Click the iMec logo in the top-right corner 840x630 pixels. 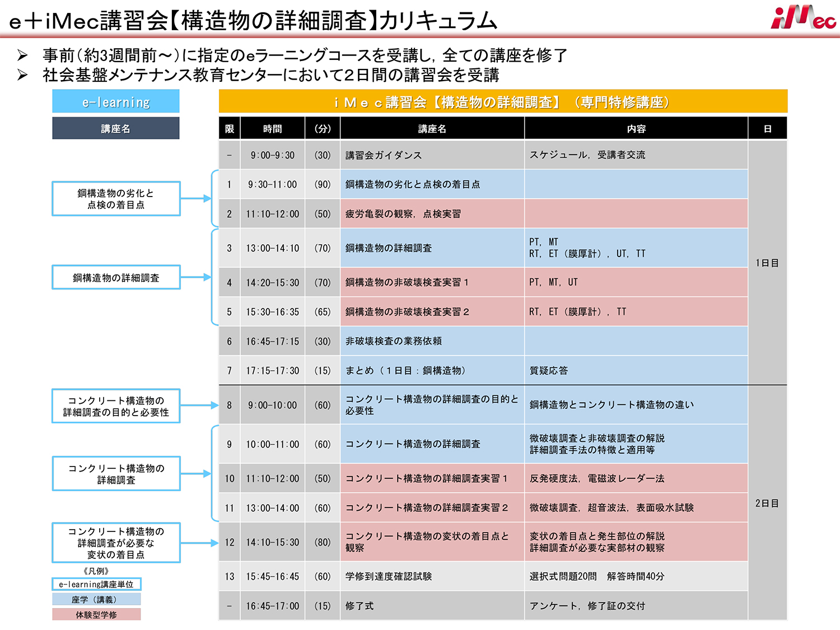coord(802,17)
